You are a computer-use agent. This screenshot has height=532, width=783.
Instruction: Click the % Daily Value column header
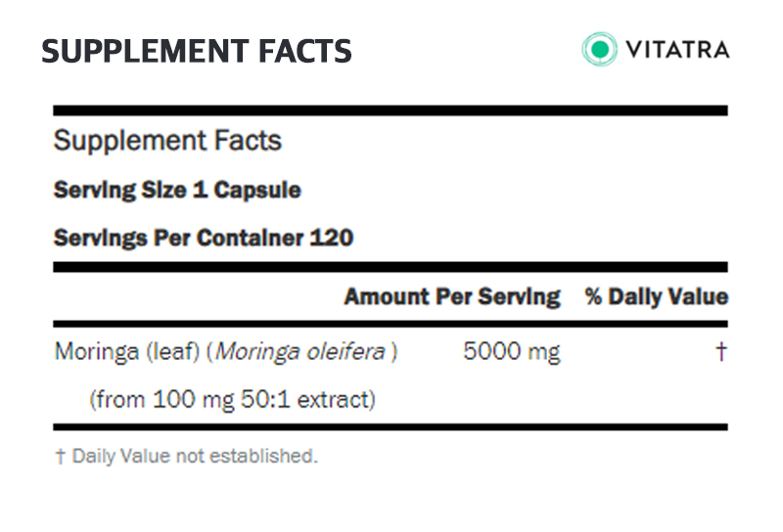point(657,296)
